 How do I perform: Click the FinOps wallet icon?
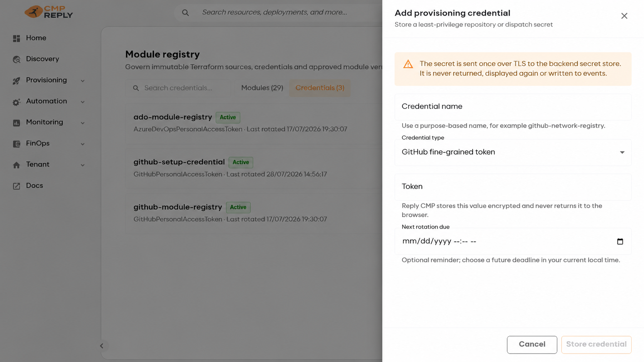pyautogui.click(x=16, y=144)
